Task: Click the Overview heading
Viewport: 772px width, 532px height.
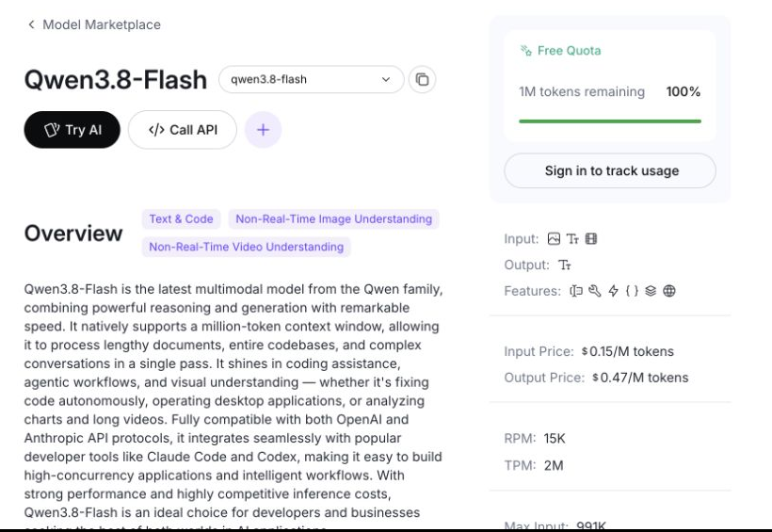Action: pyautogui.click(x=73, y=234)
